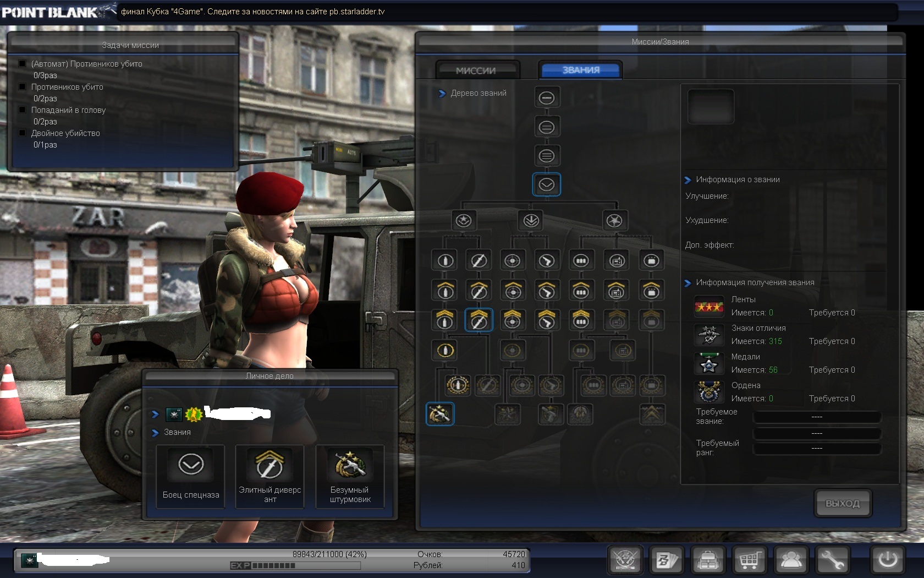Open settings with the wrench icon
The height and width of the screenshot is (578, 924).
click(x=832, y=560)
